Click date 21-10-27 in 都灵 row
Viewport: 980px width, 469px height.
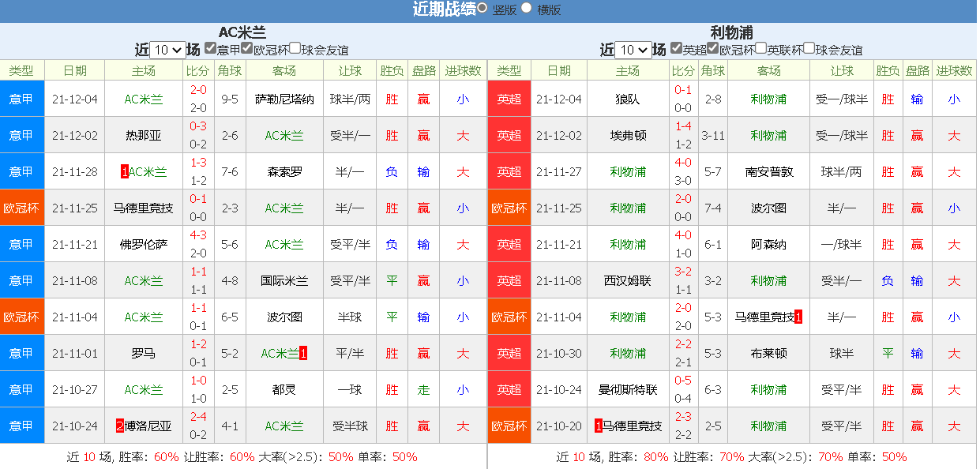click(x=75, y=389)
